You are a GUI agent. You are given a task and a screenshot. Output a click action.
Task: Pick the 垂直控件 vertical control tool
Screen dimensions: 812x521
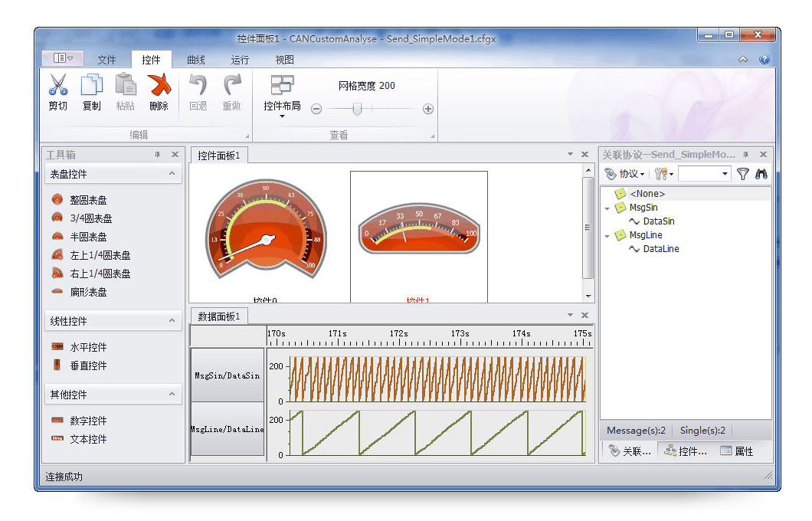87,365
